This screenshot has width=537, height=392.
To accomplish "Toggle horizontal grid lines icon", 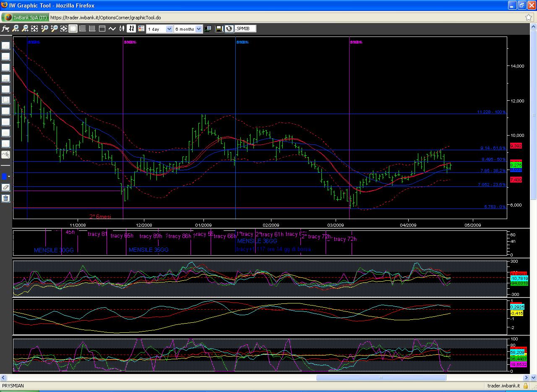I will coord(83,29).
